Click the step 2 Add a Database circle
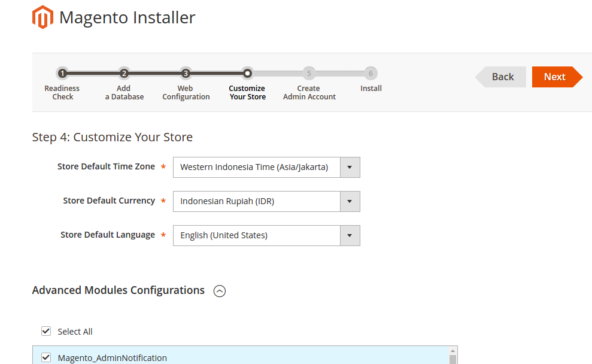 (x=124, y=74)
